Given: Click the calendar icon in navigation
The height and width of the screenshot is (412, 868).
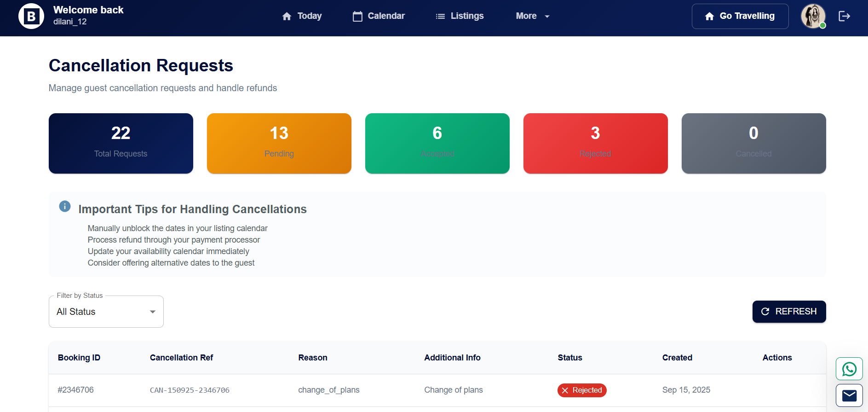Looking at the screenshot, I should tap(357, 17).
